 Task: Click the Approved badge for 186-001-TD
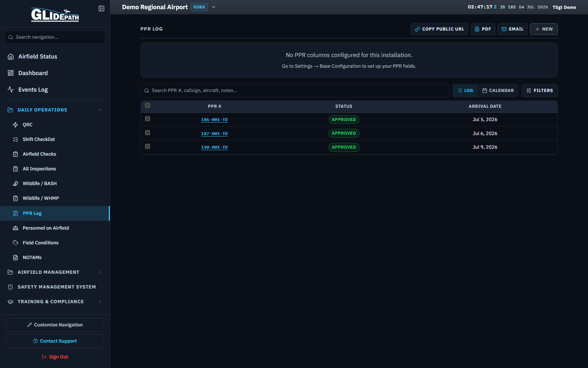click(344, 120)
